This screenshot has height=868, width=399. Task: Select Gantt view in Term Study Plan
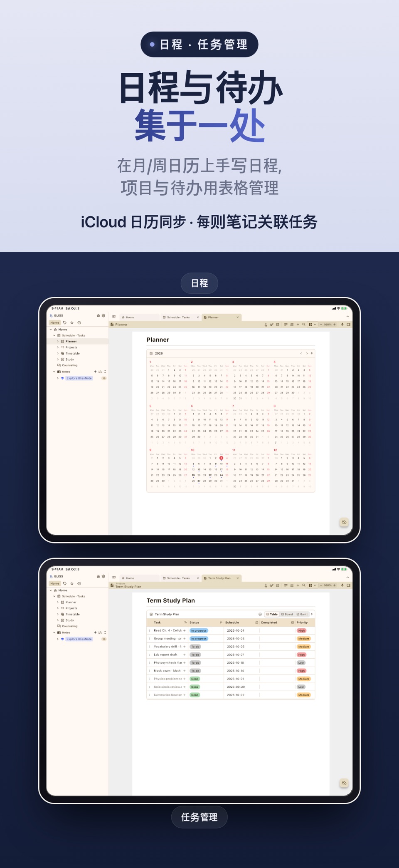[303, 614]
